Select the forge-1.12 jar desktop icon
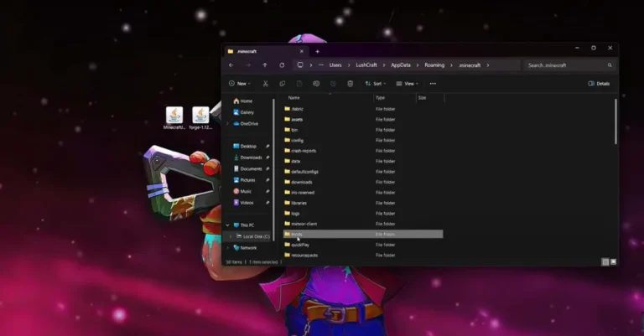The height and width of the screenshot is (336, 644). [x=200, y=118]
